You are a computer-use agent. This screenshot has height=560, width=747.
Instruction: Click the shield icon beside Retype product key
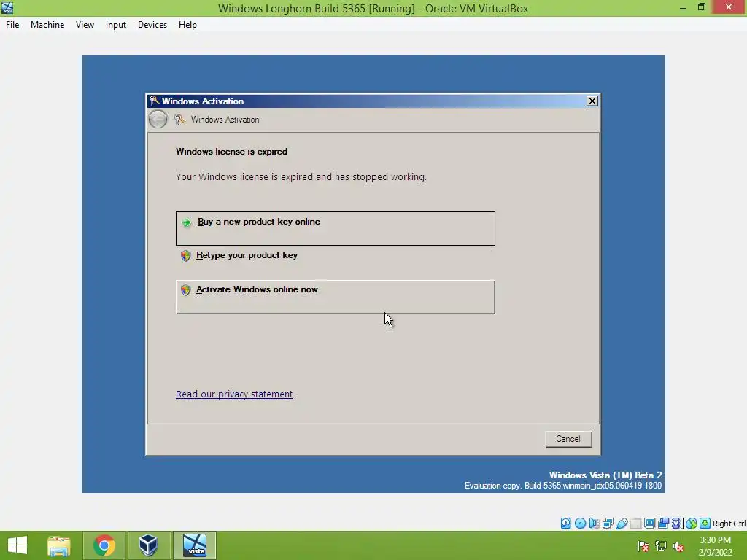point(185,256)
